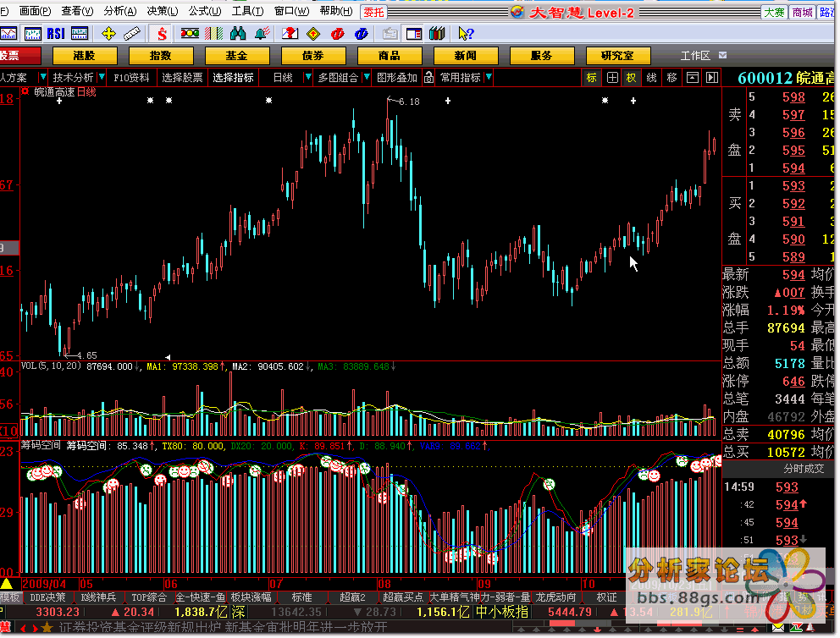Image resolution: width=840 pixels, height=638 pixels.
Task: Click the 服务 yellow button
Action: point(542,56)
